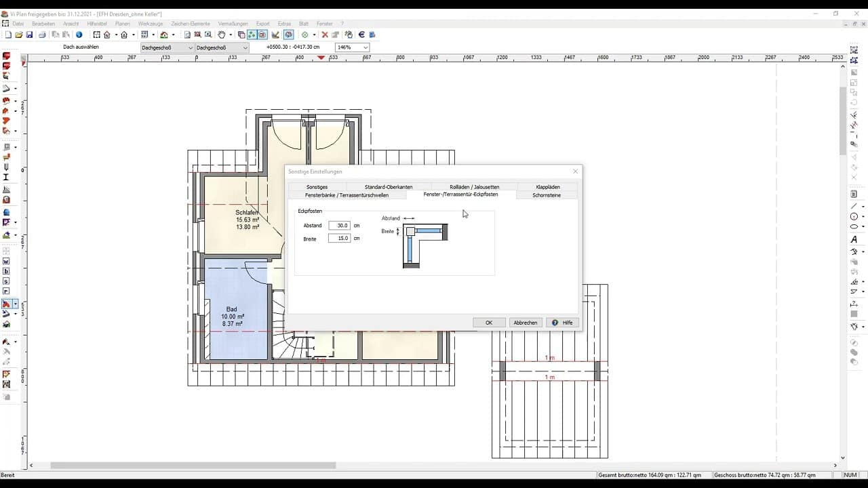Viewport: 868px width, 488px height.
Task: Open the Fenster menu
Action: point(325,24)
